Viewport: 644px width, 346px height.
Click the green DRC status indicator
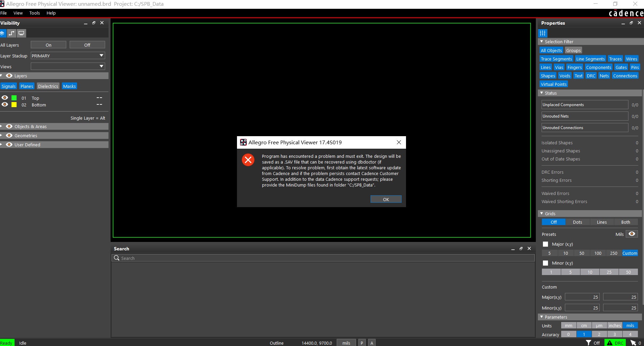coord(615,343)
